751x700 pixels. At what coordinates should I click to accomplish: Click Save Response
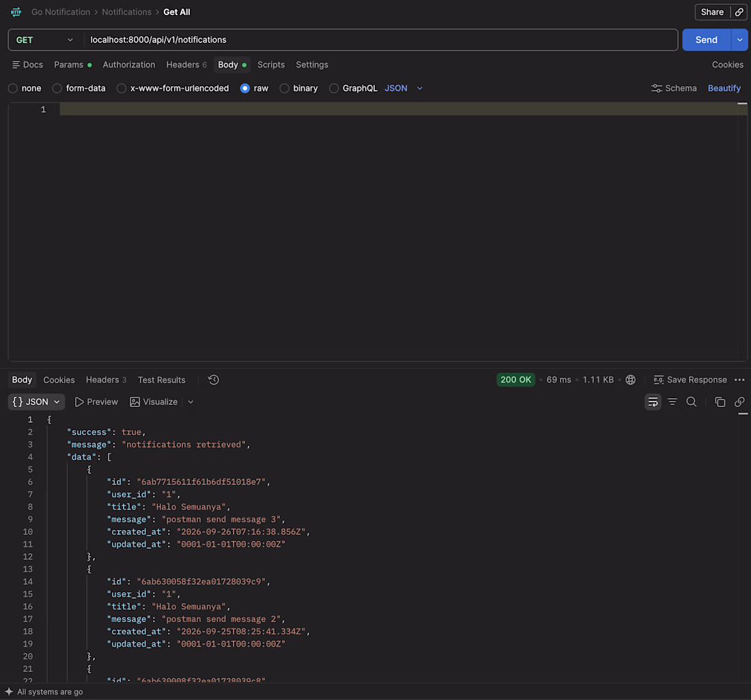[x=690, y=380]
